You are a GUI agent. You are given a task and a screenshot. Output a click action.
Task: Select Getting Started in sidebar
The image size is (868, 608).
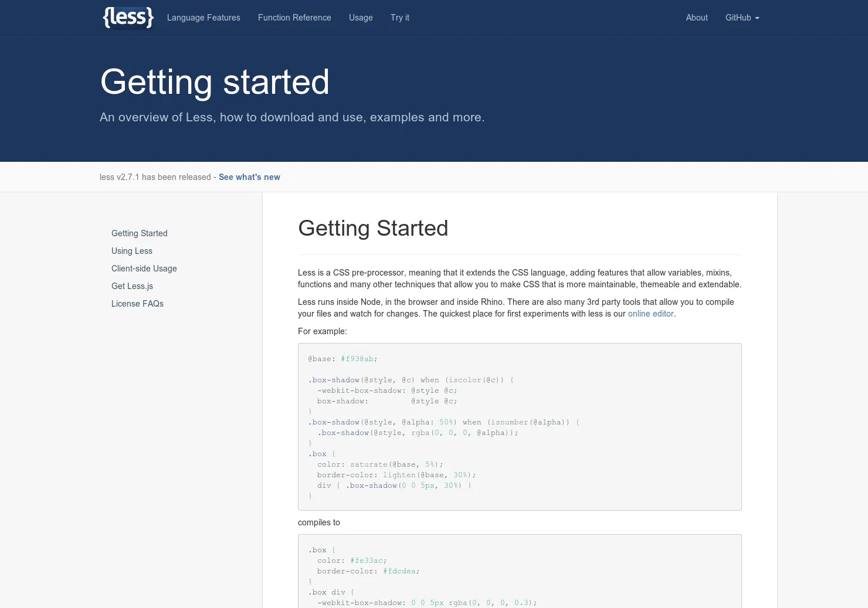coord(140,233)
